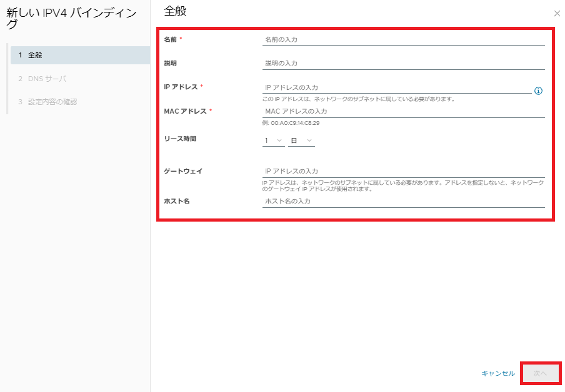The image size is (565, 392).
Task: Open the リース時間 number dropdown
Action: [274, 140]
